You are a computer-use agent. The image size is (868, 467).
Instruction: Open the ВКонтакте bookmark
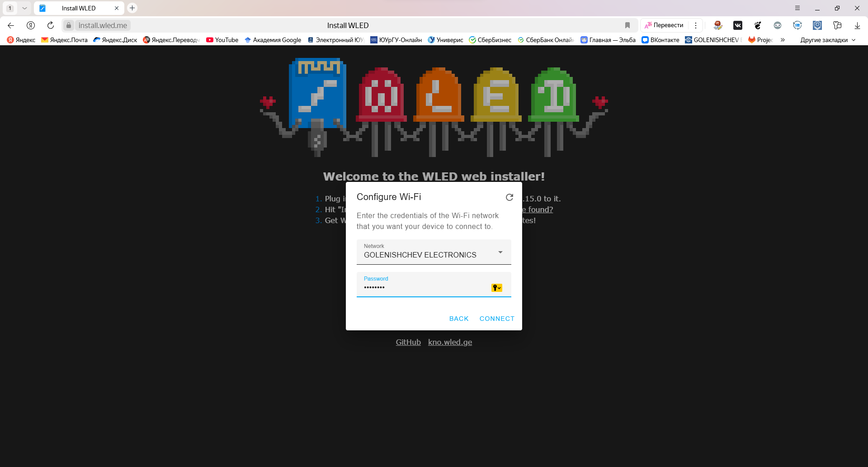660,40
